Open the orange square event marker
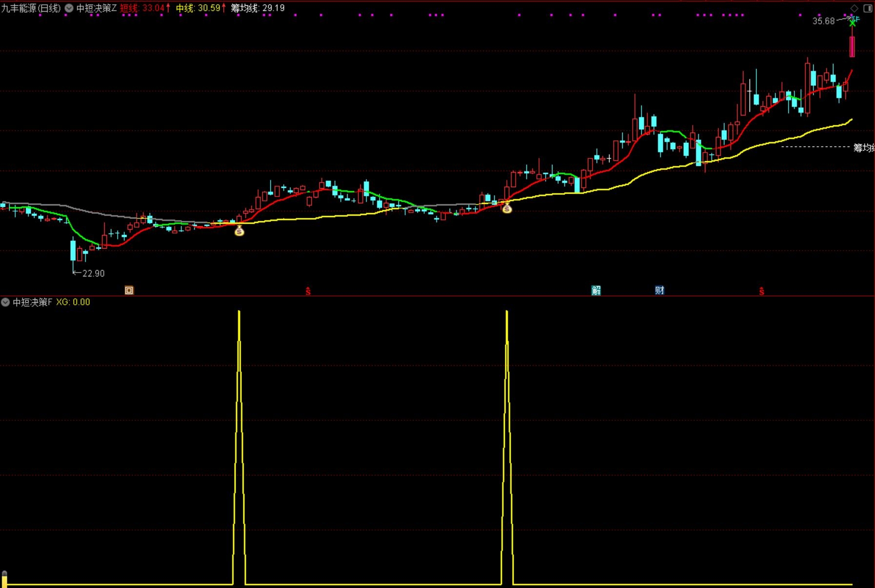Image resolution: width=875 pixels, height=588 pixels. (129, 291)
